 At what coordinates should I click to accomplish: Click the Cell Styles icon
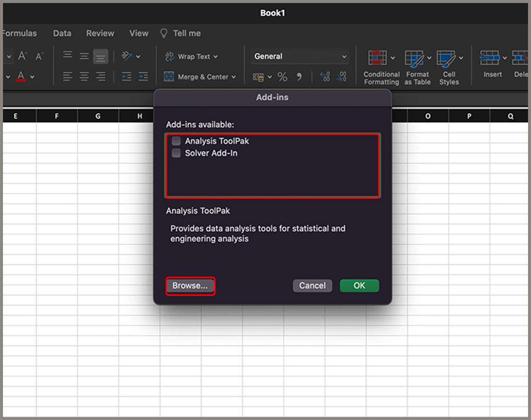(446, 58)
